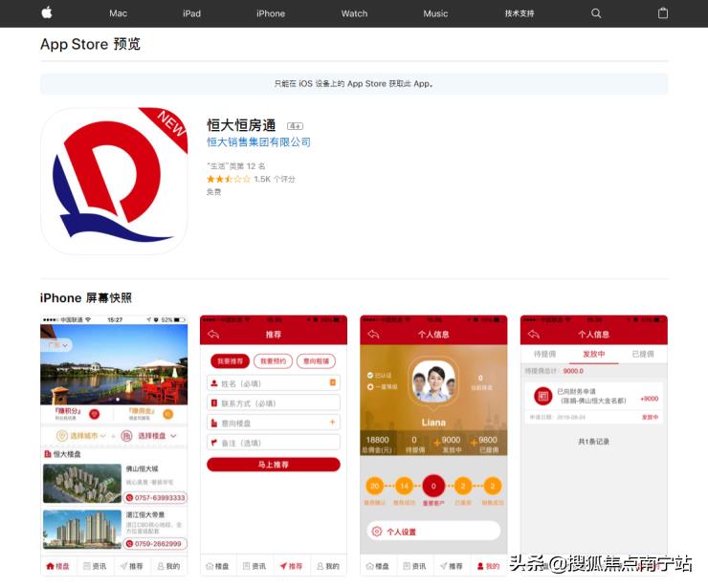708x588 pixels.
Task: Expand the 选择城市 dropdown
Action: click(83, 436)
